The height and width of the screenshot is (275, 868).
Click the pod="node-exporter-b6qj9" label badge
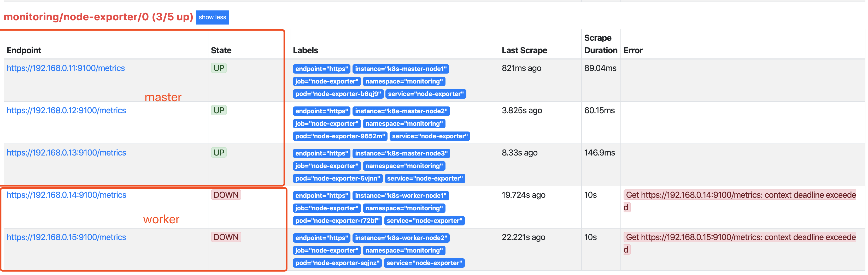338,94
